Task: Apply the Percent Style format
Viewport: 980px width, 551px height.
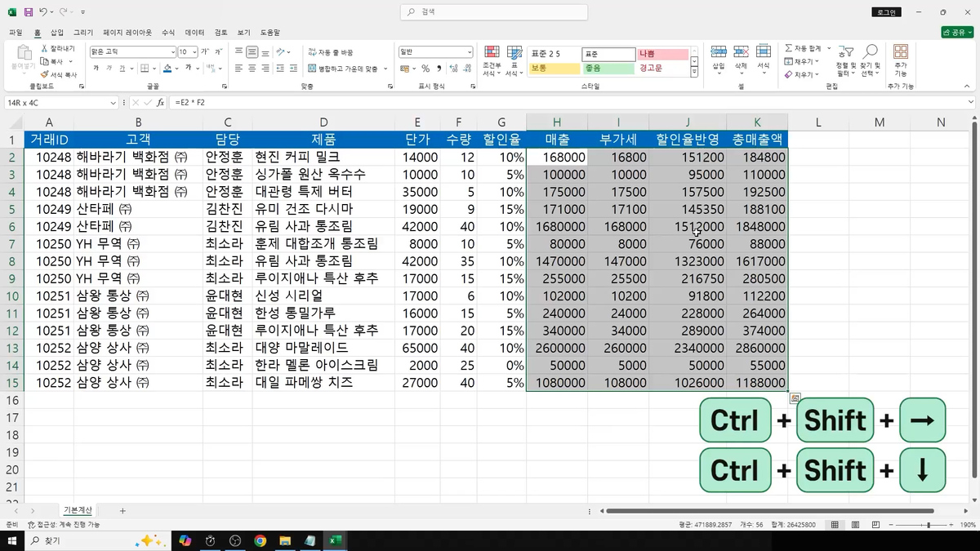Action: 425,68
